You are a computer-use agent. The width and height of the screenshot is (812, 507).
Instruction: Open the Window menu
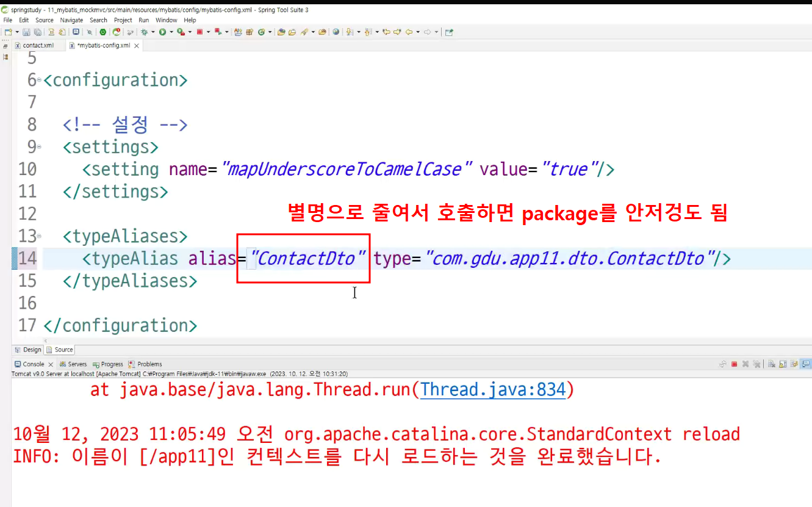pyautogui.click(x=167, y=20)
